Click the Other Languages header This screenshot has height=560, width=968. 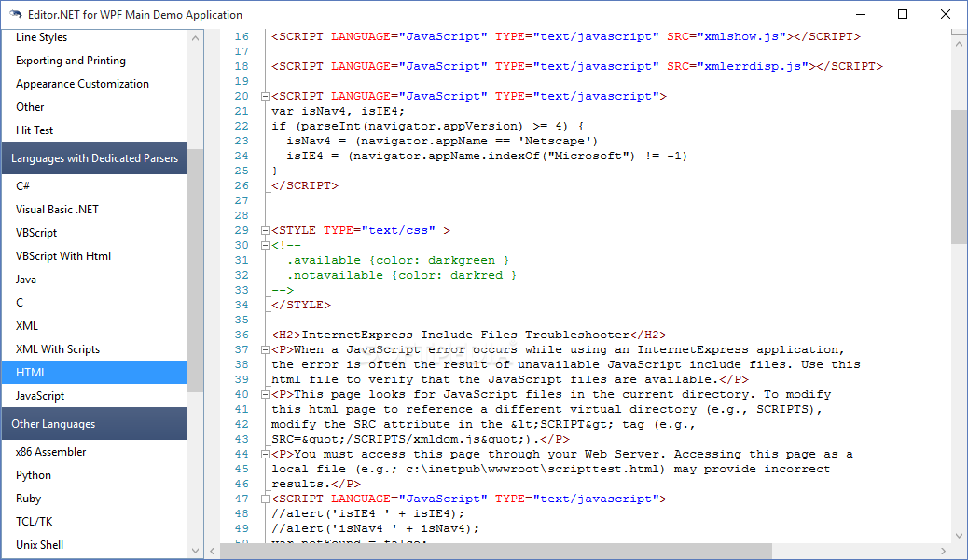[x=94, y=424]
